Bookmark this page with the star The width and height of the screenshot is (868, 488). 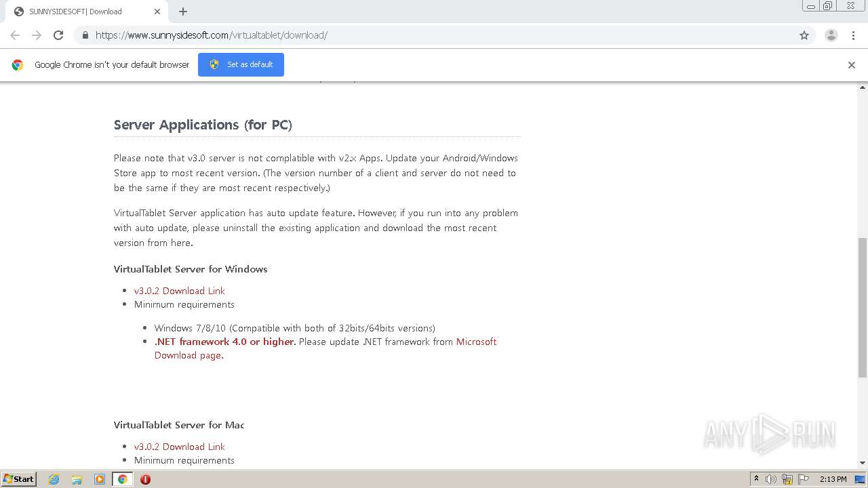point(804,35)
